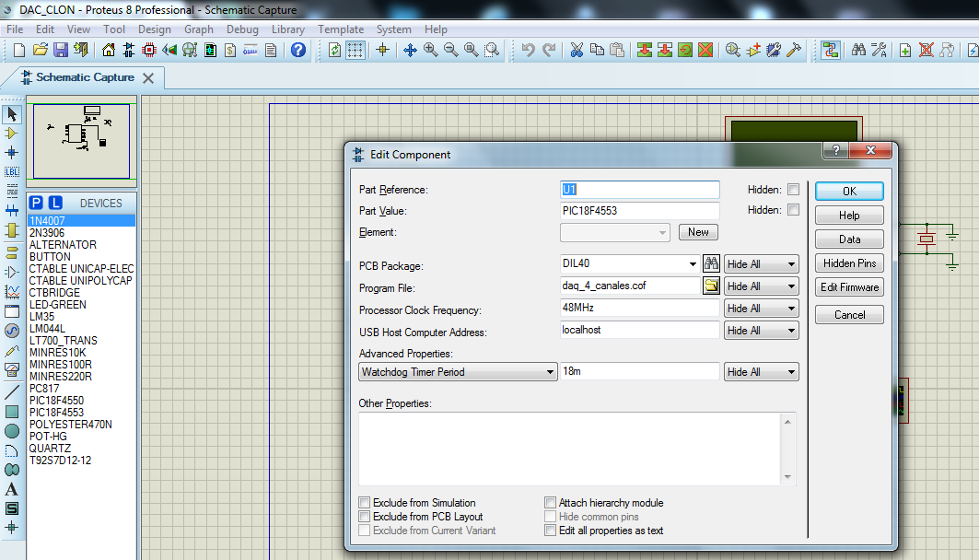Open the Element dropdown
Viewport: 979px width, 560px height.
click(615, 232)
